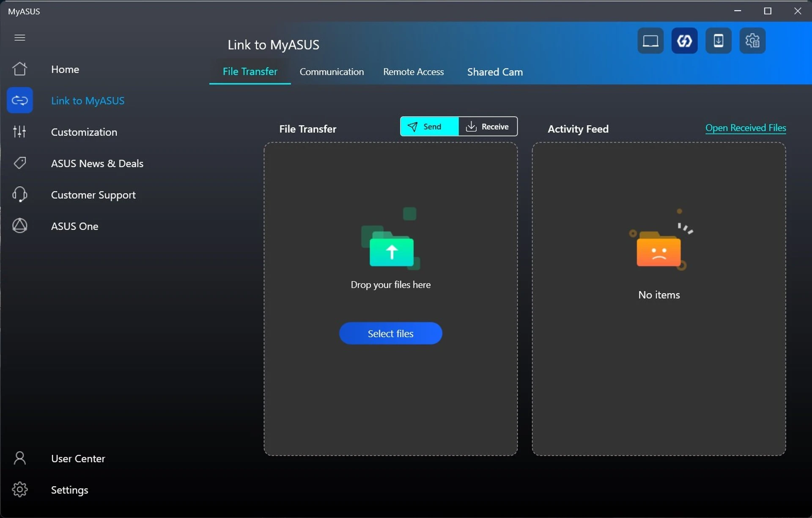Open Customer Support page
Image resolution: width=812 pixels, height=518 pixels.
pyautogui.click(x=93, y=195)
